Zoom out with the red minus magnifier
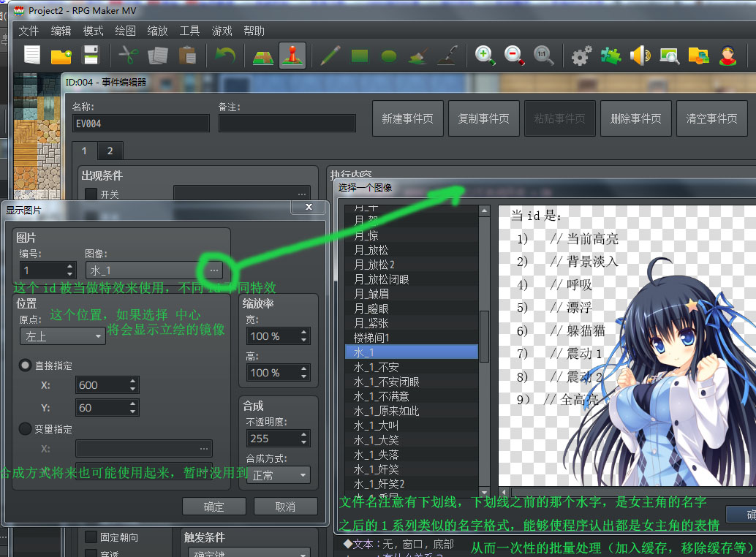 tap(514, 56)
